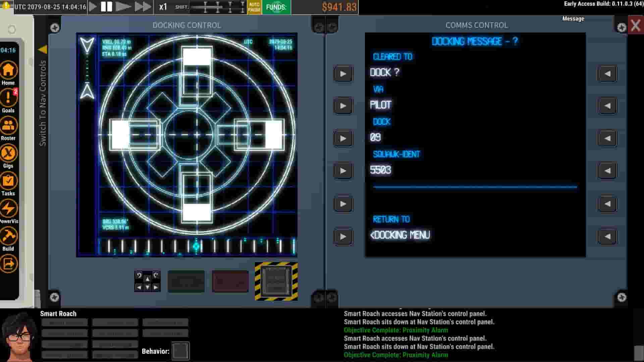
Task: Click the up arrow on the docking directional pad
Action: 147,278
